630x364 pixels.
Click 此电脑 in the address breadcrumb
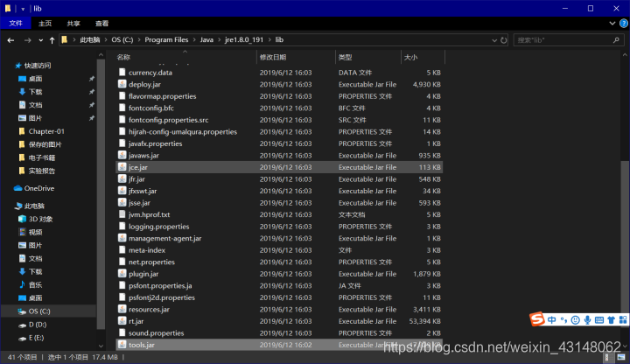[90, 39]
